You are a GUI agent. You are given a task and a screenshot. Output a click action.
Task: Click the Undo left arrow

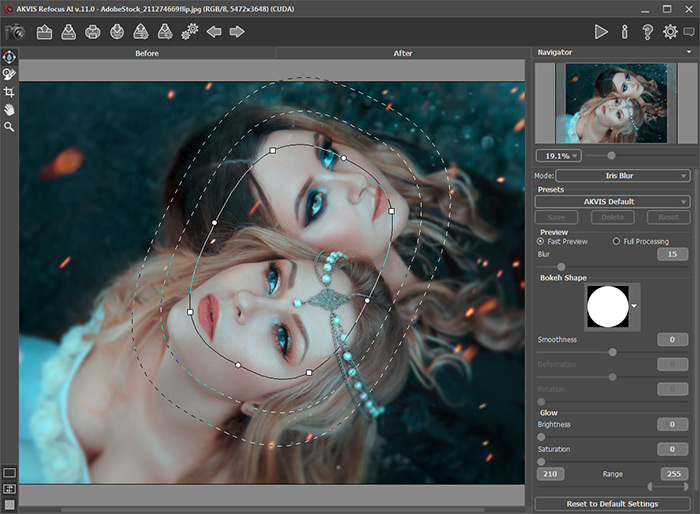tap(214, 32)
